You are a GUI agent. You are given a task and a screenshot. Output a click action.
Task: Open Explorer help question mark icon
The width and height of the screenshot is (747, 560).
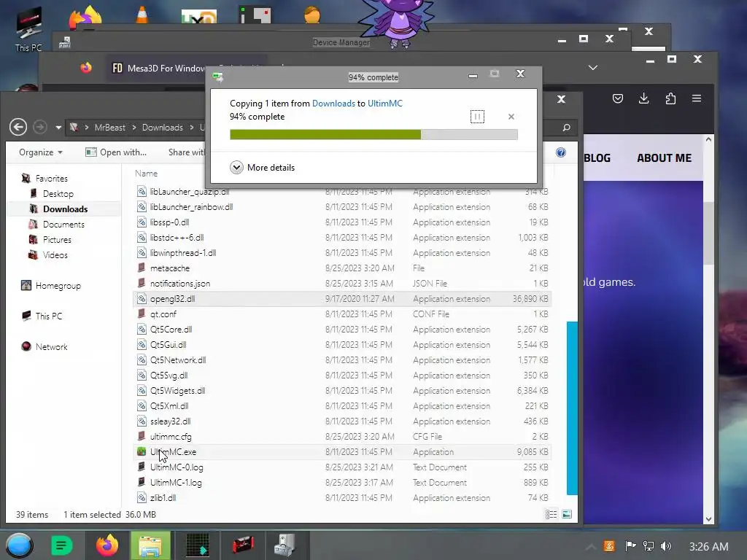[561, 152]
